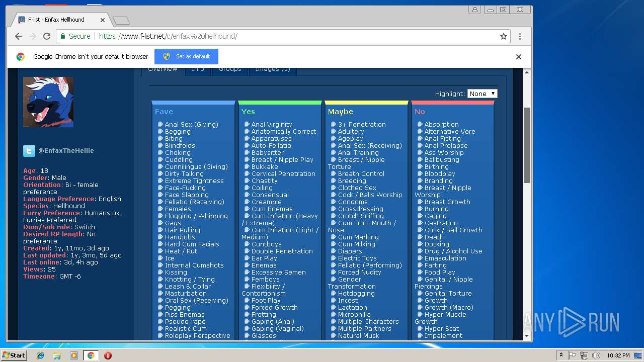Select the Natural Musk entry
Screen dimensions: 644x362
(358, 335)
